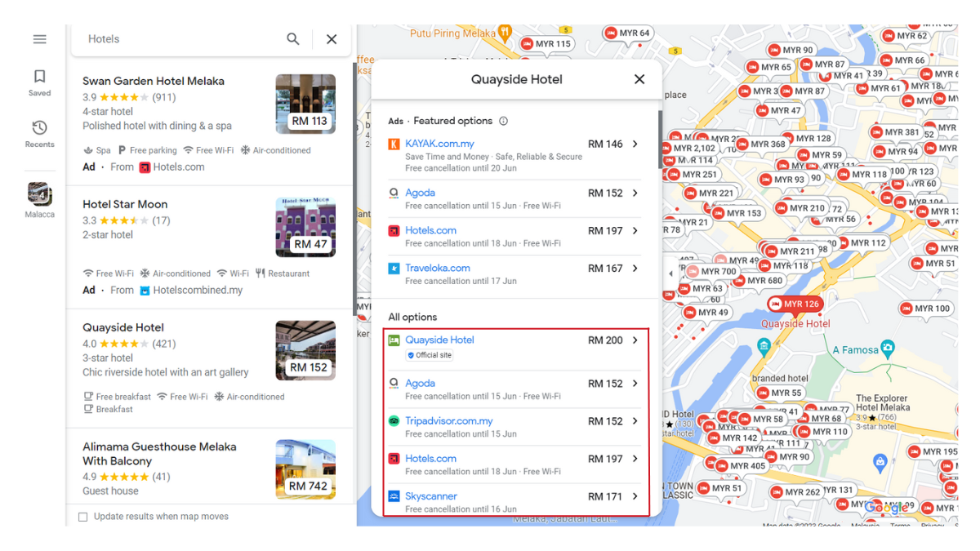Image resolution: width=980 pixels, height=551 pixels.
Task: Open the Recents history icon
Action: point(39,133)
